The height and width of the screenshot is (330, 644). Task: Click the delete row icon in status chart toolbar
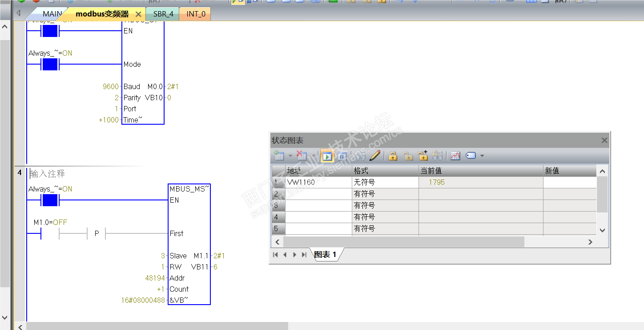point(302,156)
